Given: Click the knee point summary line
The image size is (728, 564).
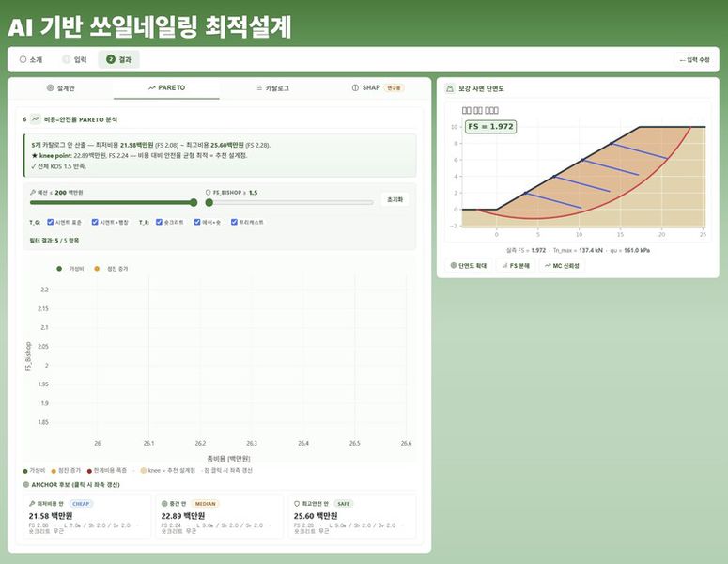Looking at the screenshot, I should tap(139, 156).
